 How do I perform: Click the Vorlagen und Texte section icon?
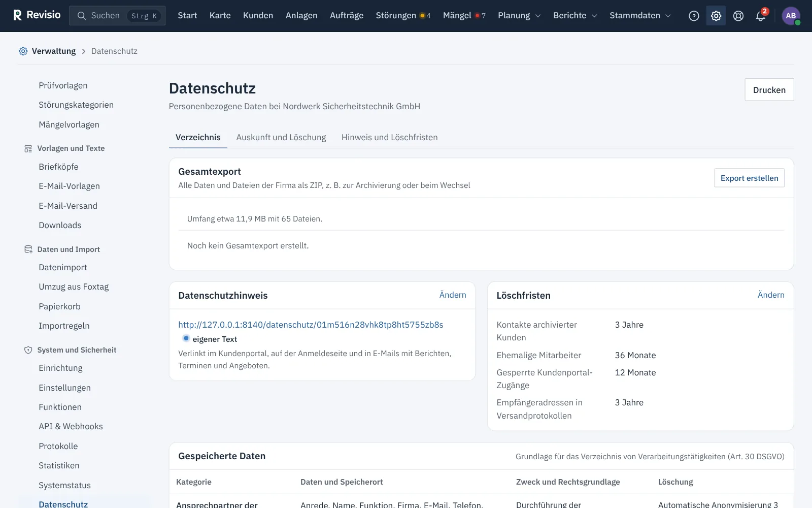(28, 148)
